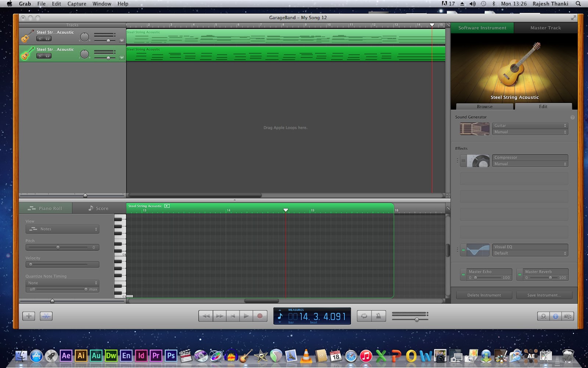
Task: Open the Browse tab in track info
Action: pos(485,107)
